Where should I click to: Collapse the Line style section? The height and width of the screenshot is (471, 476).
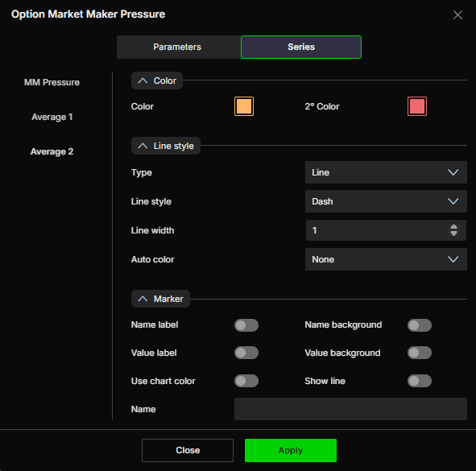165,146
